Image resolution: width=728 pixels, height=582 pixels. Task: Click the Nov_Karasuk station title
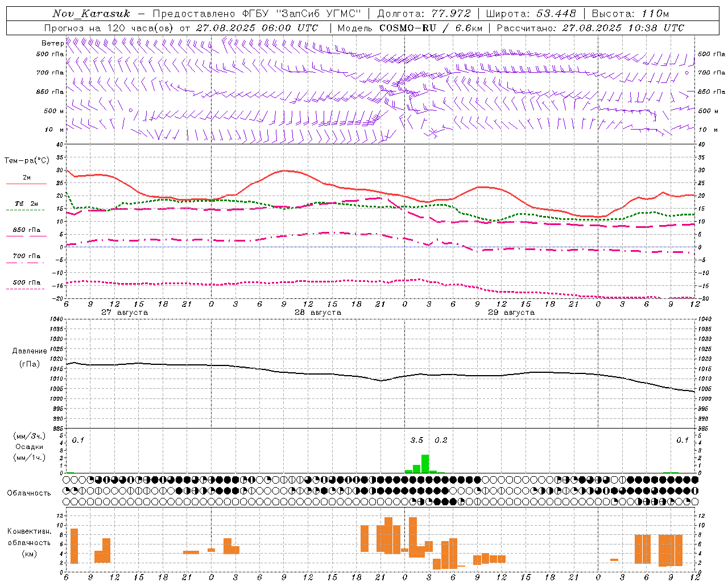pos(91,14)
